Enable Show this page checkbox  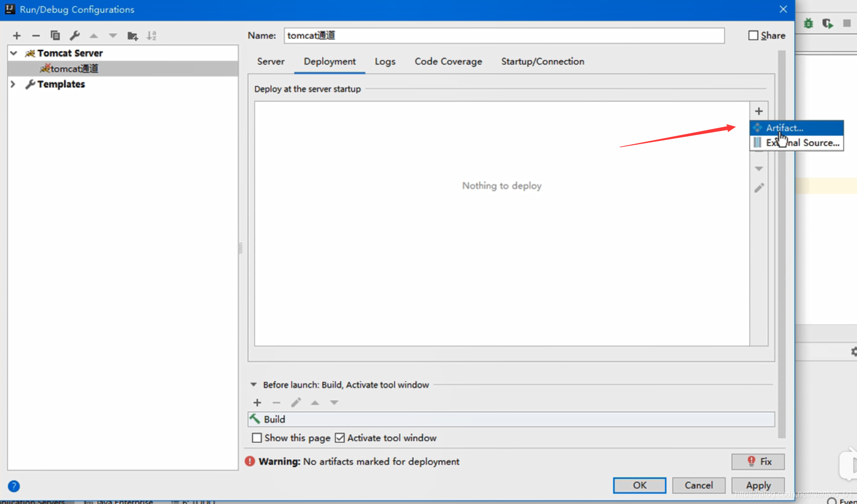[x=257, y=438]
